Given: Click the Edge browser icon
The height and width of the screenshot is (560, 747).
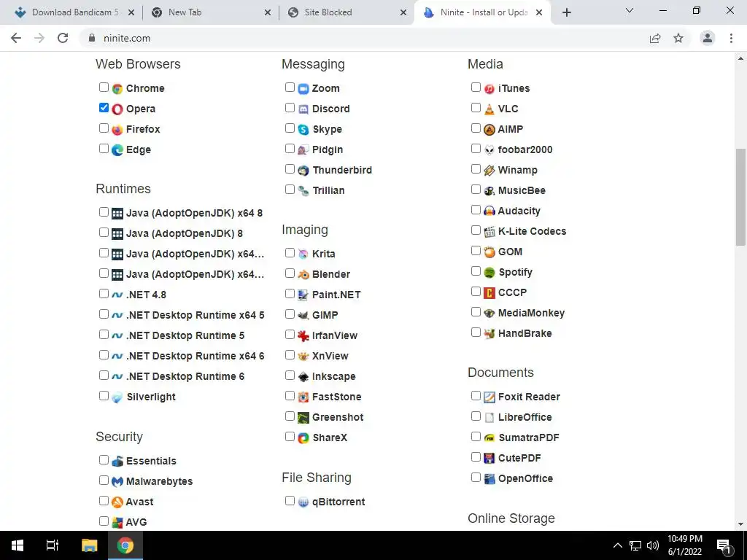Looking at the screenshot, I should (x=117, y=150).
